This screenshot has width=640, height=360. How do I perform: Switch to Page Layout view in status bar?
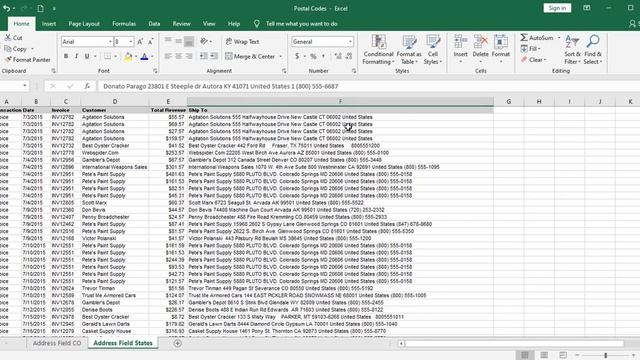pyautogui.click(x=544, y=355)
